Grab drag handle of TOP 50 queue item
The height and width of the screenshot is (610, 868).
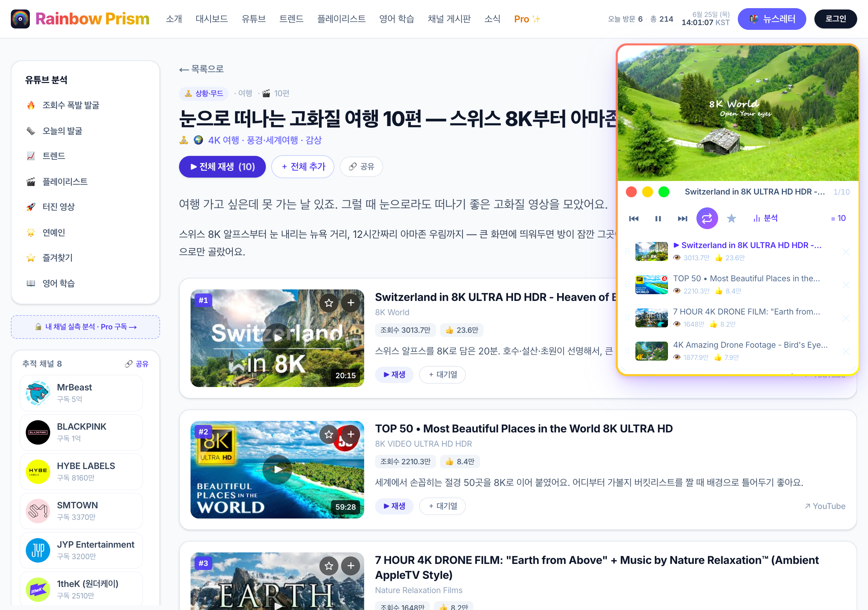627,285
